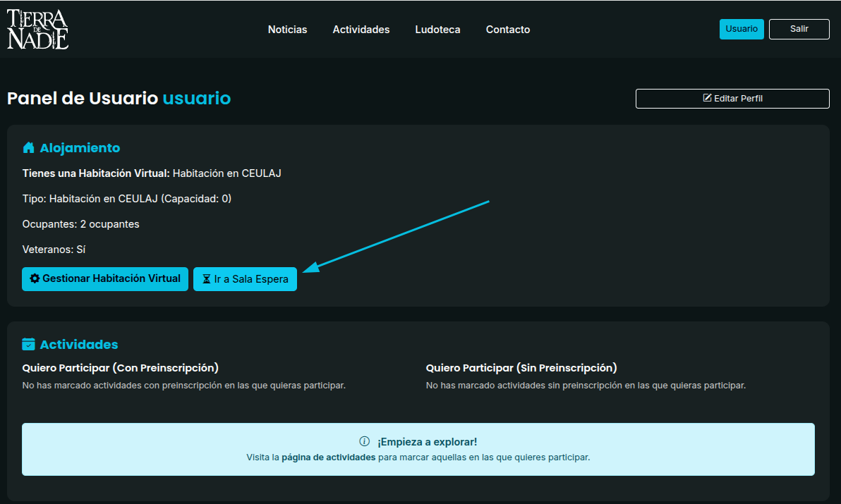Click 'Quiero Participar (Sin Preinscripción)' heading
841x504 pixels.
(521, 368)
